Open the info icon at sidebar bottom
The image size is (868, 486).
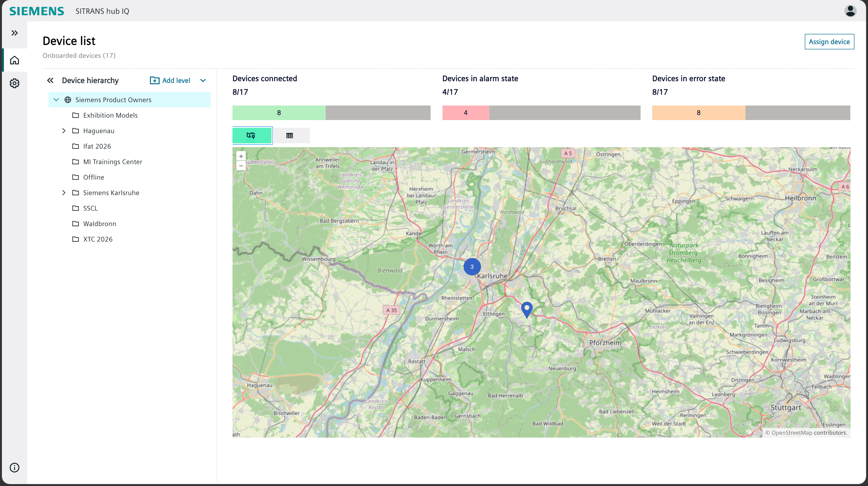tap(14, 468)
